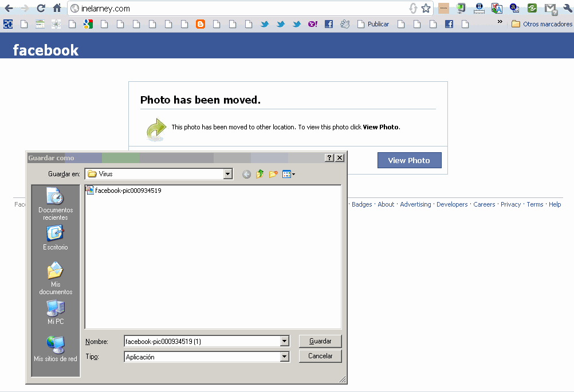Image resolution: width=574 pixels, height=392 pixels.
Task: Open the Otros marcadores folder
Action: pos(542,24)
